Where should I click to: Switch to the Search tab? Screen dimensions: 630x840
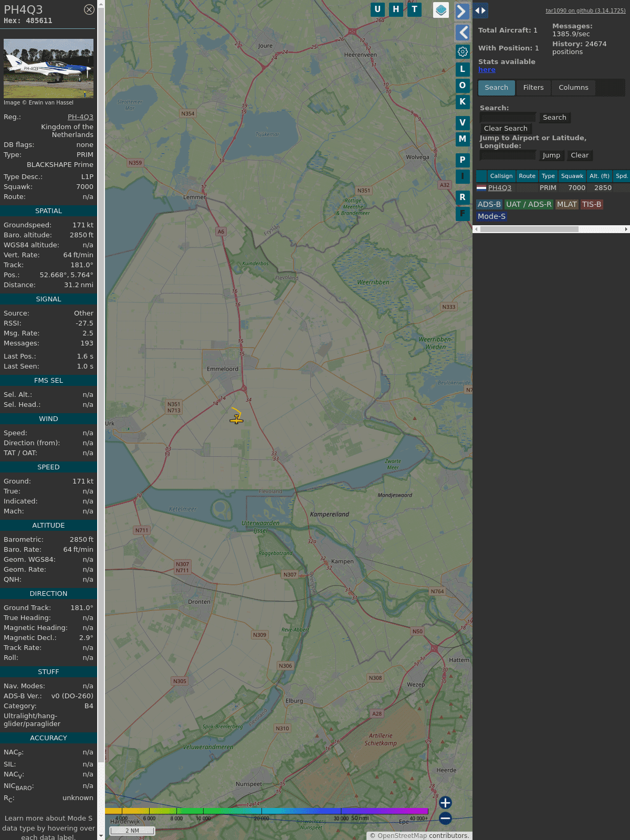tap(496, 88)
